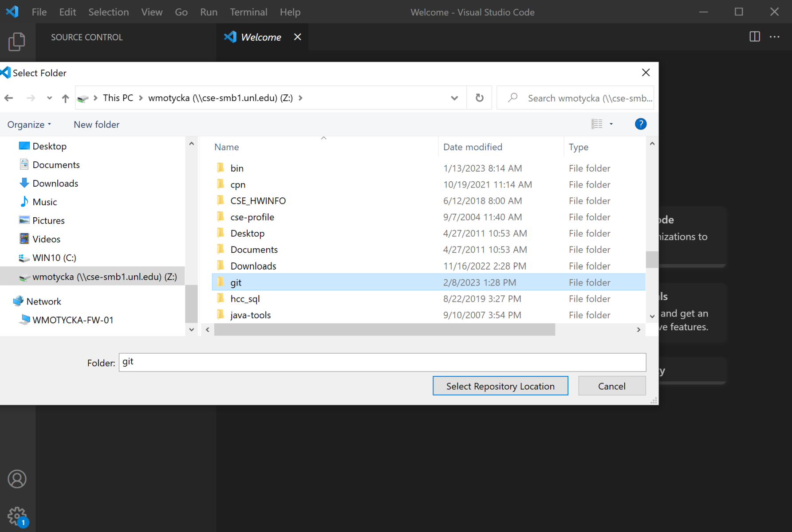This screenshot has height=532, width=792.
Task: Close the Welcome tab
Action: click(297, 37)
